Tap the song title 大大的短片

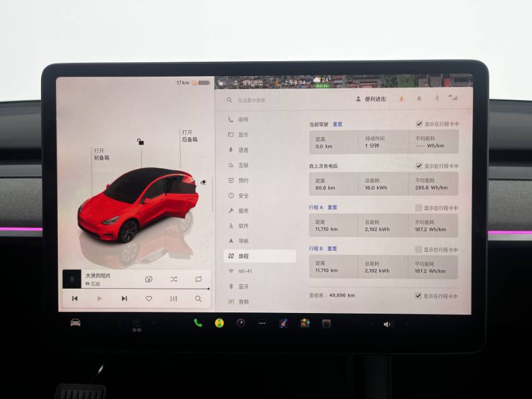click(98, 276)
